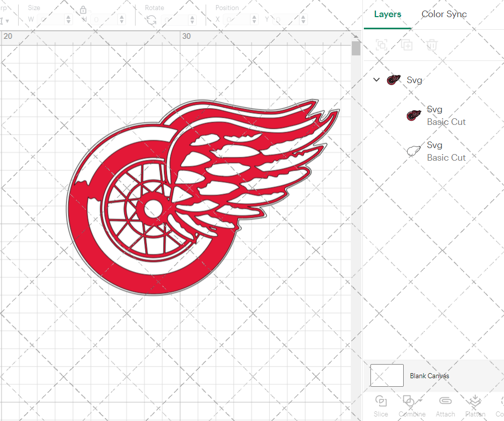Click the scrollbar up arrow

click(x=356, y=36)
